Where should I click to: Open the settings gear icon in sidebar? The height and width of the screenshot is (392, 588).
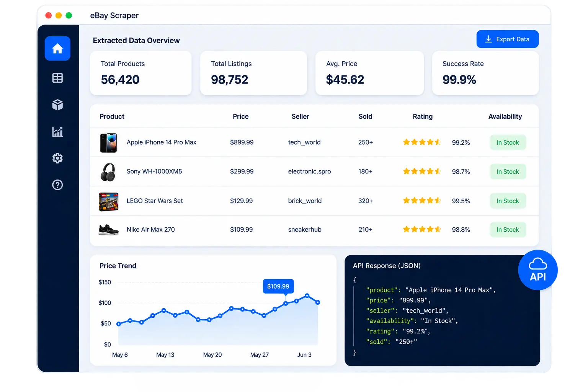coord(57,158)
